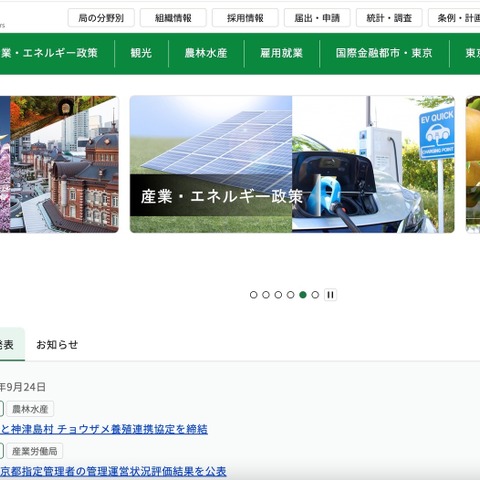Pause the slideshow autoplay
This screenshot has height=480, width=480.
click(330, 295)
